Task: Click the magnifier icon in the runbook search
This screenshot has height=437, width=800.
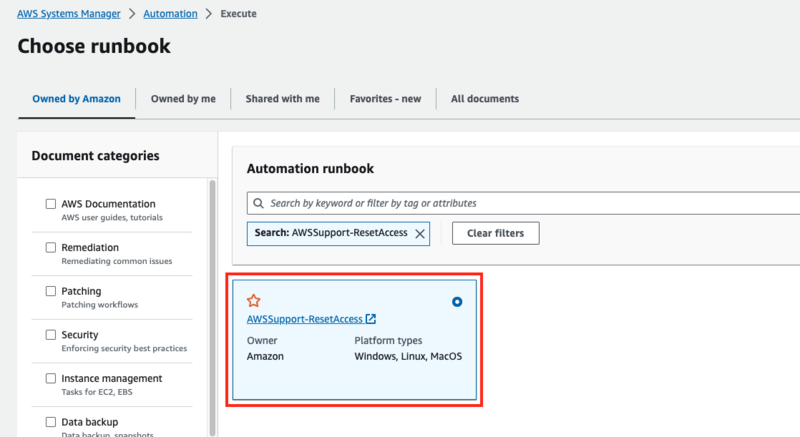Action: pyautogui.click(x=259, y=203)
